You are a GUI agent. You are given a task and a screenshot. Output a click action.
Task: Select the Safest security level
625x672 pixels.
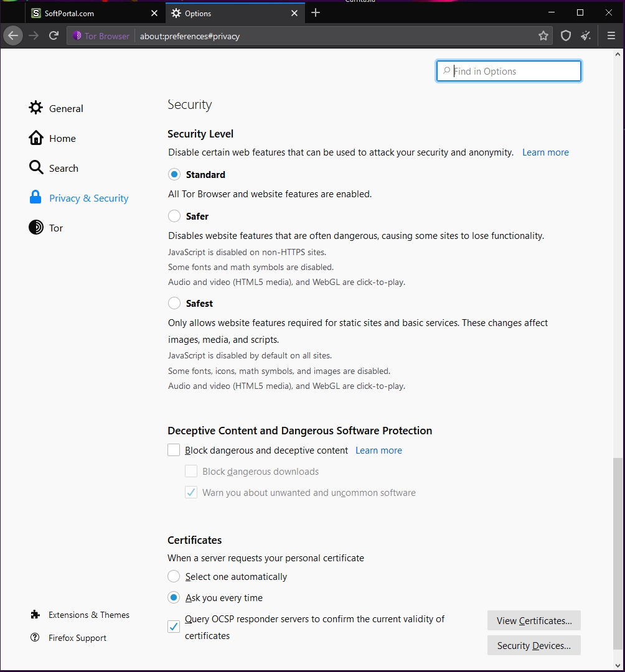pyautogui.click(x=174, y=304)
